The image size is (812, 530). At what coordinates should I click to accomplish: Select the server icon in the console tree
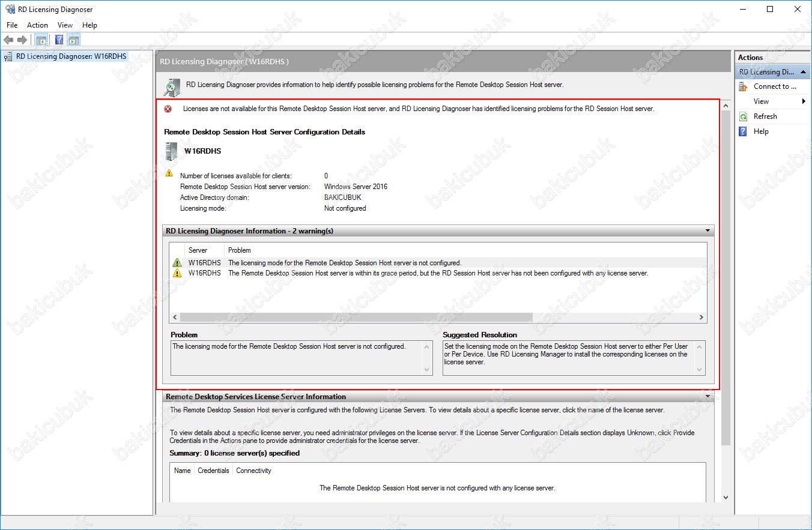tap(8, 56)
